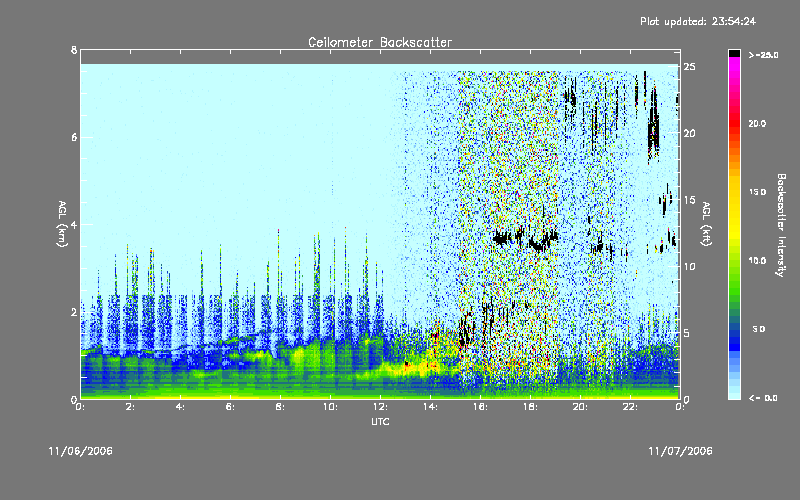Image resolution: width=800 pixels, height=500 pixels.
Task: Pick the '10:' hour label on UTC axis
Action: pos(330,407)
